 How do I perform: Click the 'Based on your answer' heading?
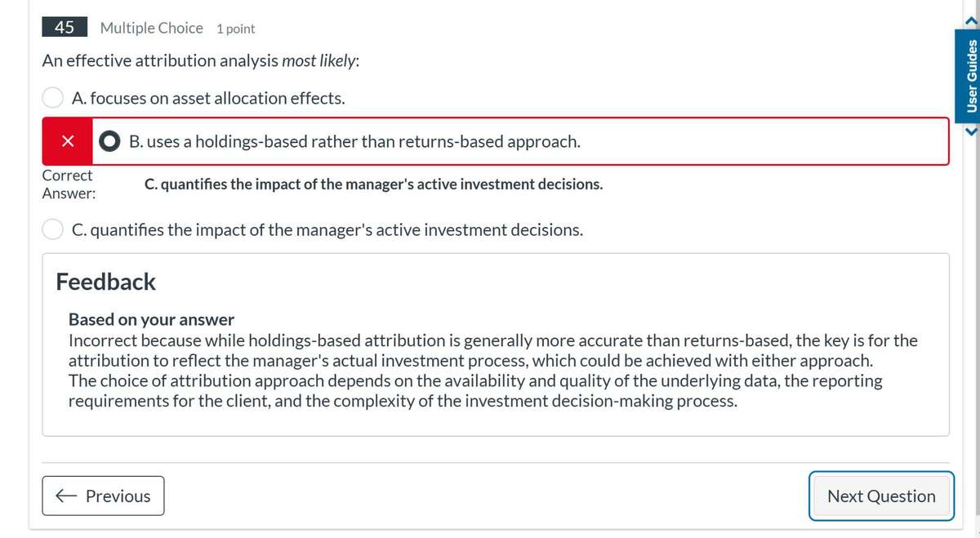point(151,319)
